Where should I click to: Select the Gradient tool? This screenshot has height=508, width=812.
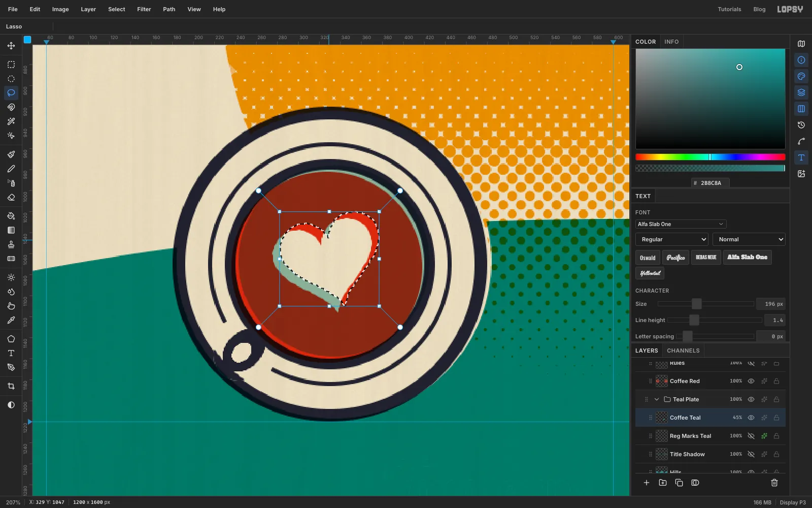(11, 230)
